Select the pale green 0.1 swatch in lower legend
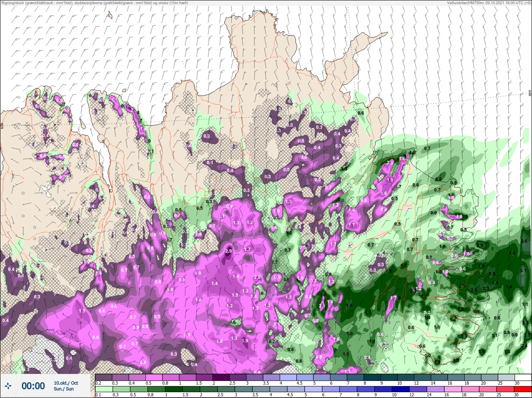 click(103, 389)
